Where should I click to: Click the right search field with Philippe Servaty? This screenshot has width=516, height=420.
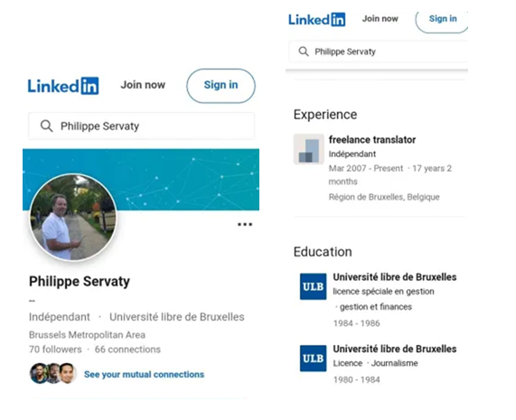point(379,51)
